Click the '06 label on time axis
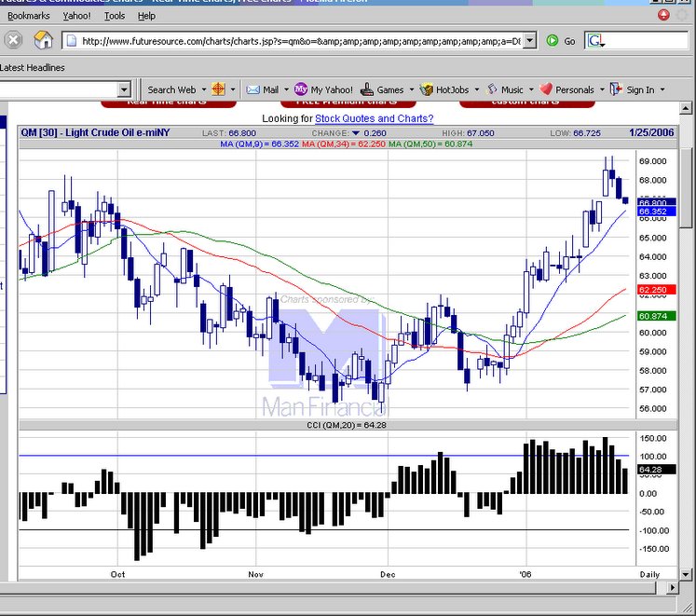 tap(525, 574)
